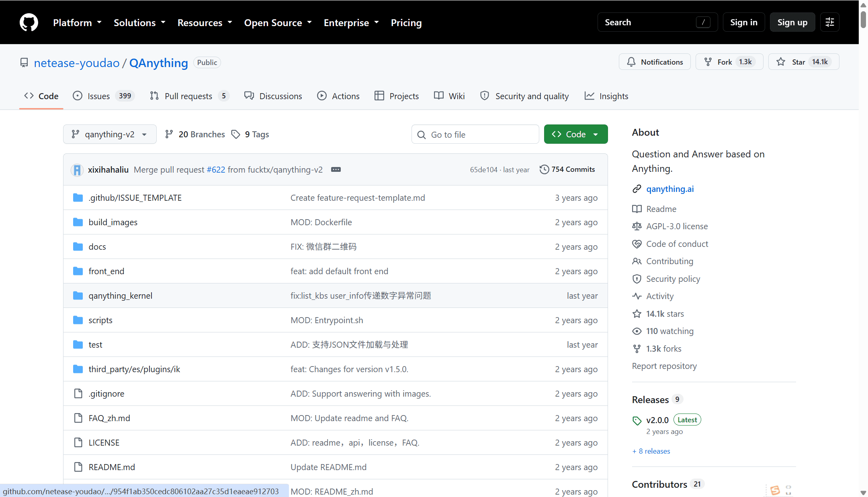Click the README.md file icon

[78, 467]
